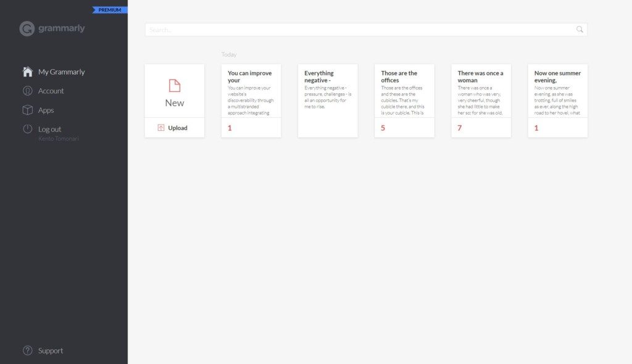Click the Grammarly logo icon

[x=27, y=28]
